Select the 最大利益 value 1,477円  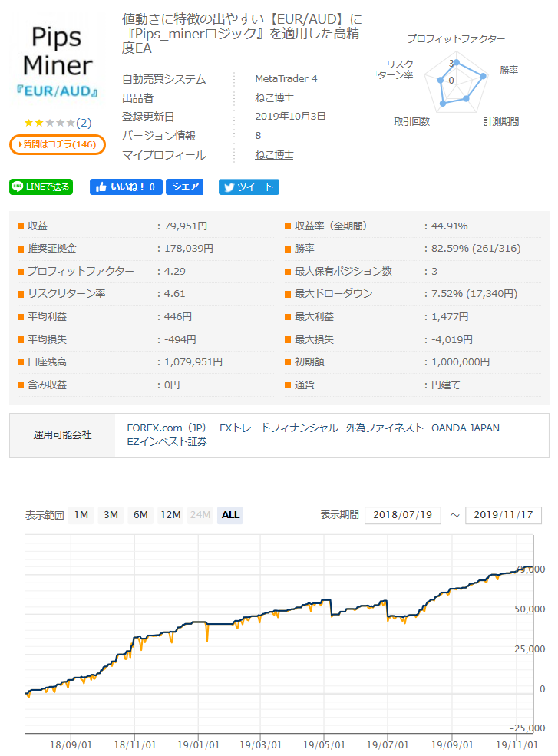[450, 317]
